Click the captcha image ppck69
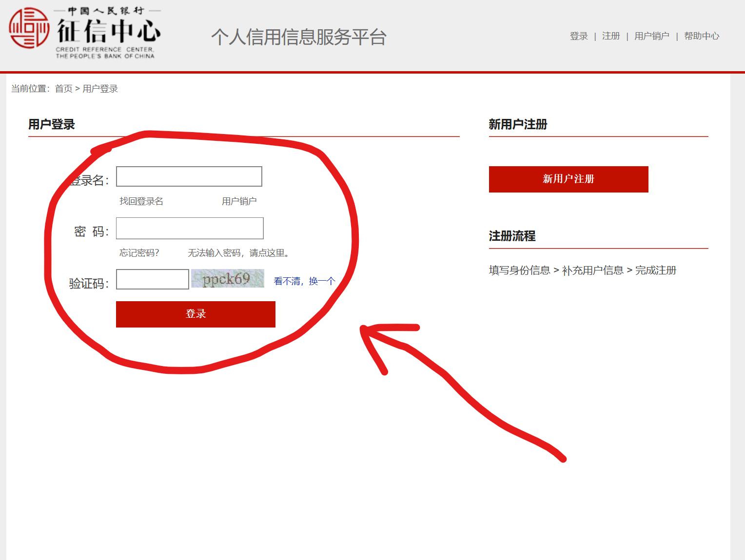Screen dimensions: 745x560 click(x=228, y=279)
